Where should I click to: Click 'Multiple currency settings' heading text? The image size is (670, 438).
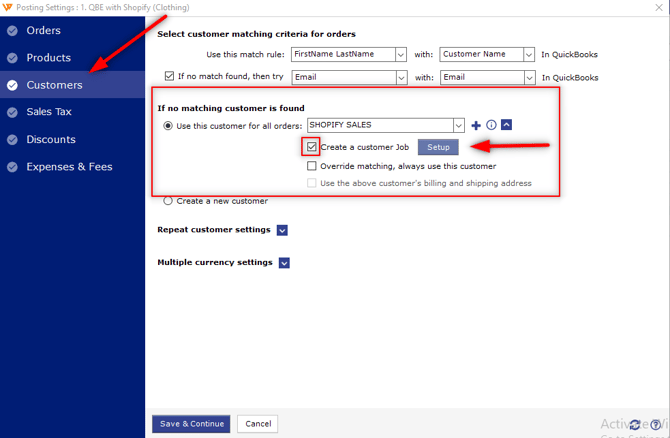click(215, 262)
